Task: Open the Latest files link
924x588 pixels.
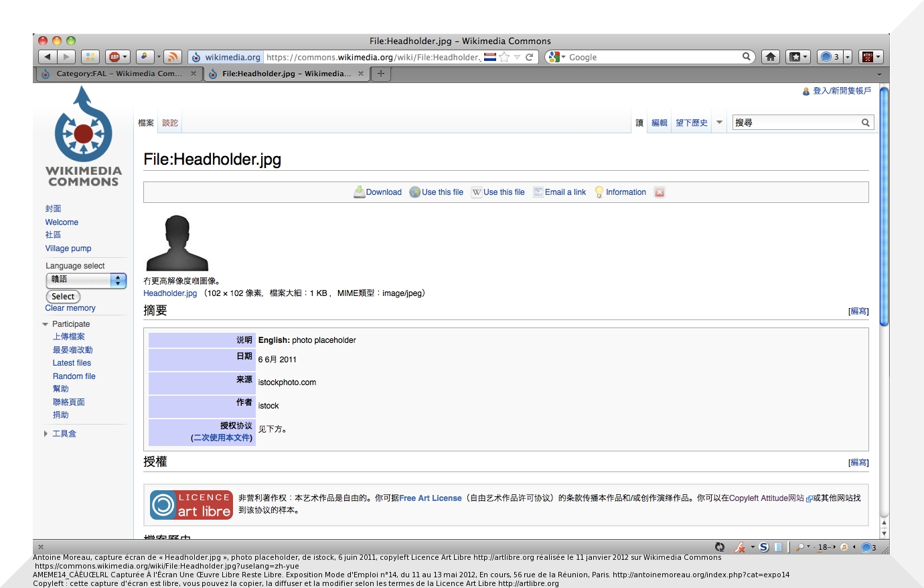Action: point(72,363)
